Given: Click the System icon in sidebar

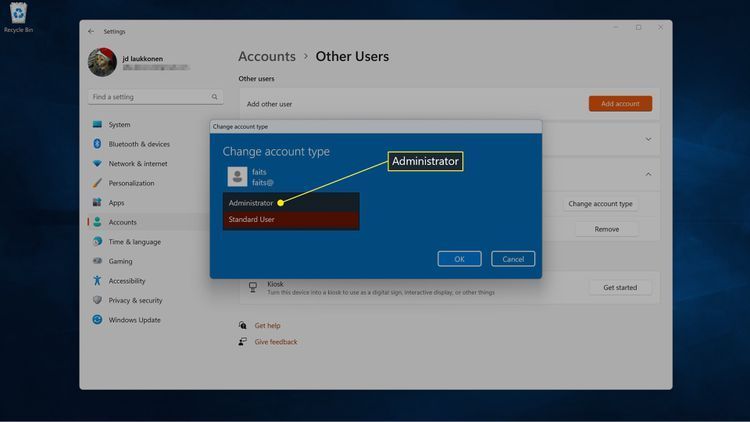Looking at the screenshot, I should click(97, 125).
